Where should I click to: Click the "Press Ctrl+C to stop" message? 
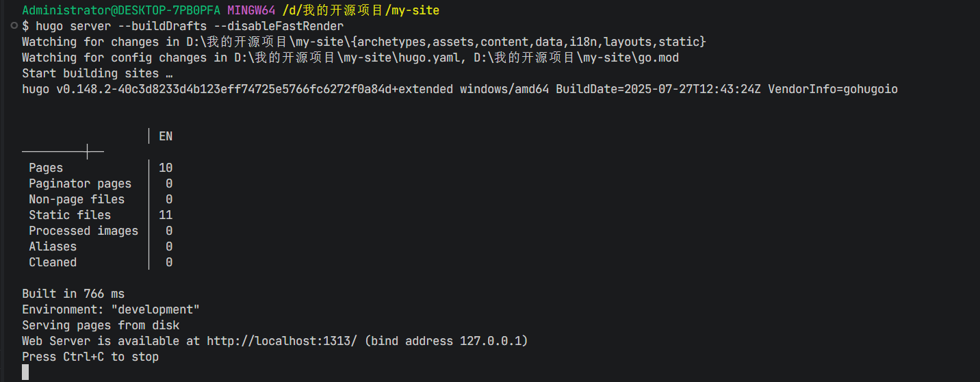(x=90, y=357)
